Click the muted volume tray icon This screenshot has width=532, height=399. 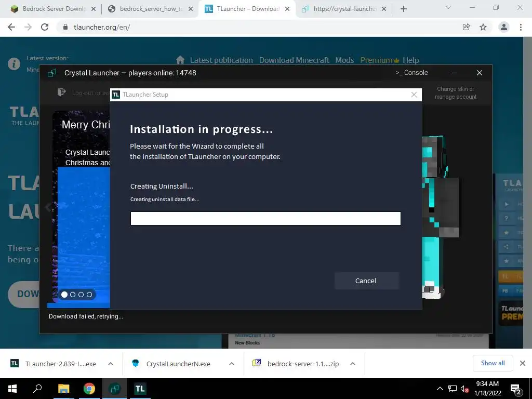[x=465, y=389]
